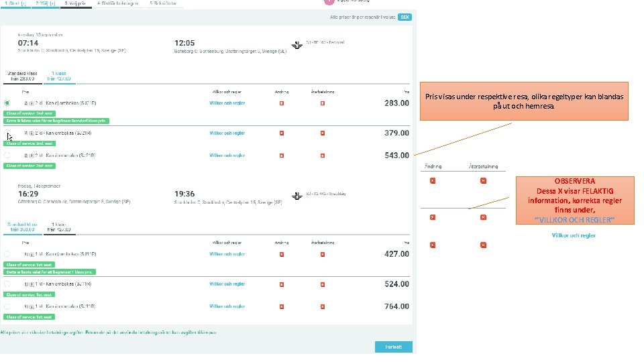
Task: Click the Återbetalning X icon on 764.00 row
Action: point(323,306)
